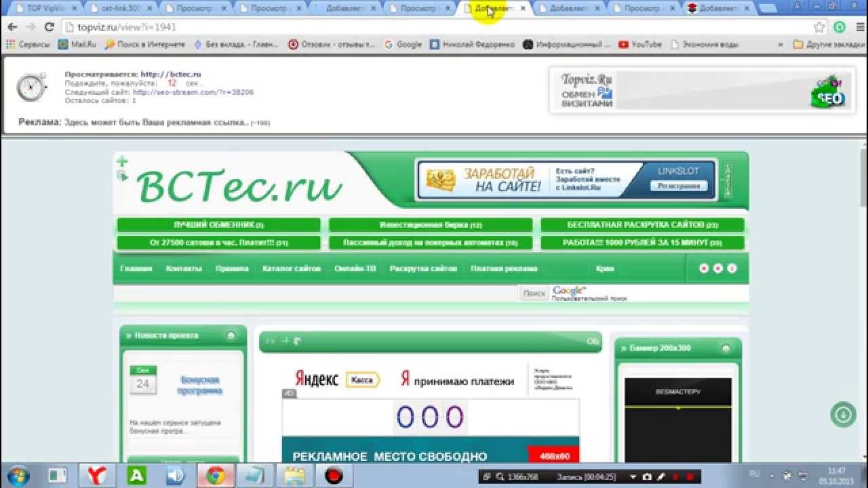Click the ЗАРАБОТАЙ НА САЙТЕ banner

click(566, 180)
